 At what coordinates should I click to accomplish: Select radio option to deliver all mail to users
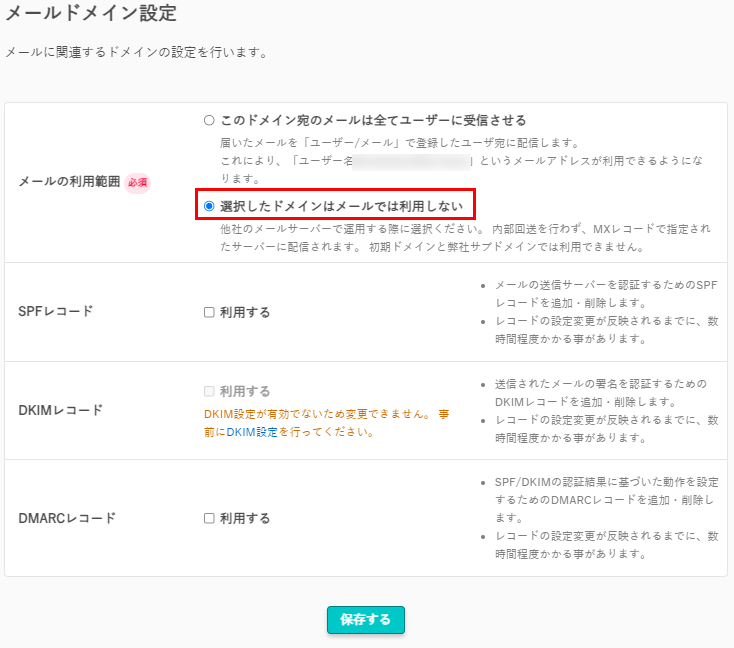(209, 121)
